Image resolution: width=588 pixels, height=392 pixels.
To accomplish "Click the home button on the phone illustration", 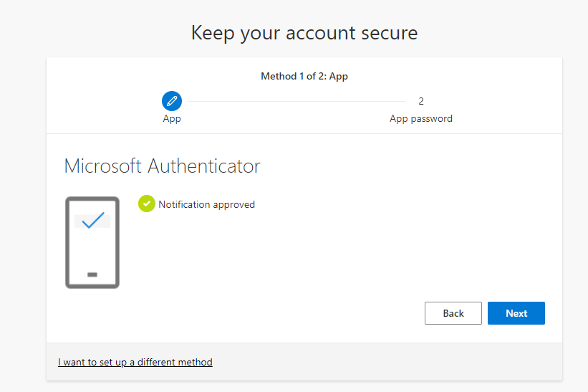I will pyautogui.click(x=92, y=274).
